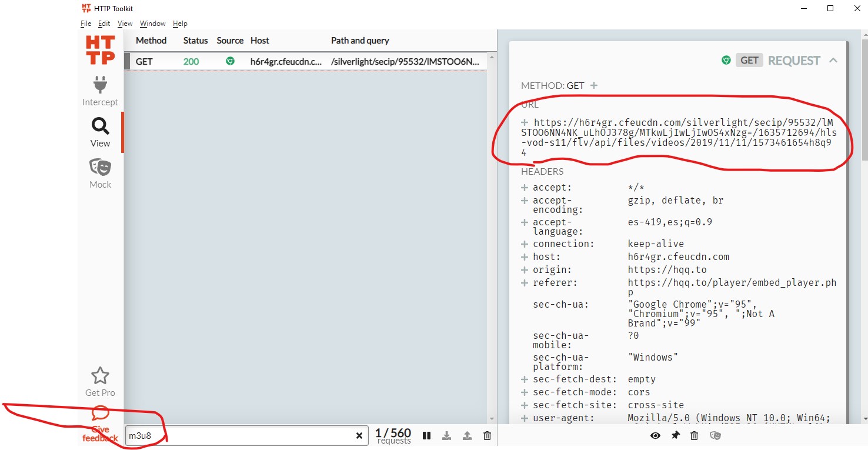The height and width of the screenshot is (450, 868).
Task: Click the request list vertical scrollbar
Action: (492, 237)
